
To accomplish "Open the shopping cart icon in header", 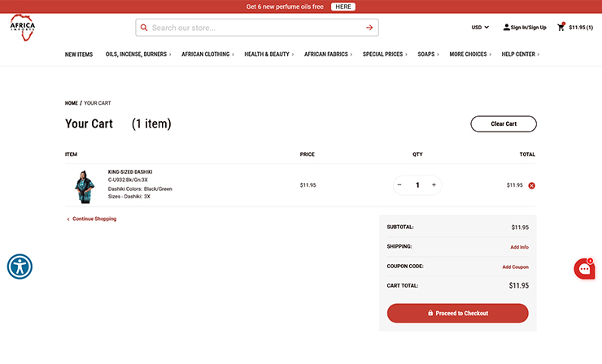I will pos(561,28).
